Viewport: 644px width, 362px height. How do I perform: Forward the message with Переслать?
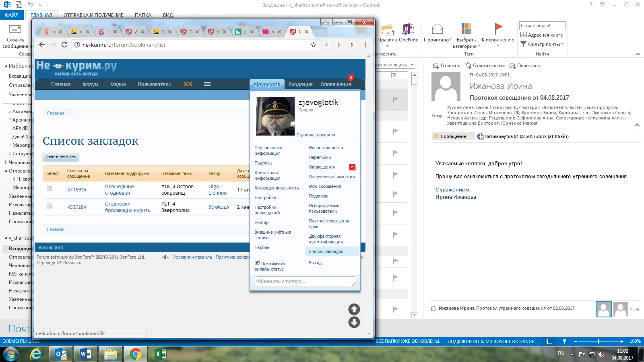pyautogui.click(x=525, y=66)
